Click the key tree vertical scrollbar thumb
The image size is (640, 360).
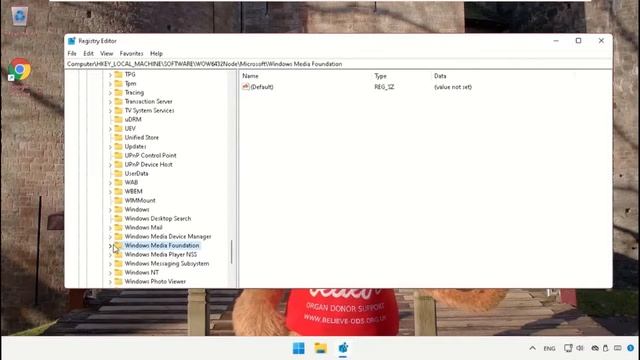pos(231,252)
